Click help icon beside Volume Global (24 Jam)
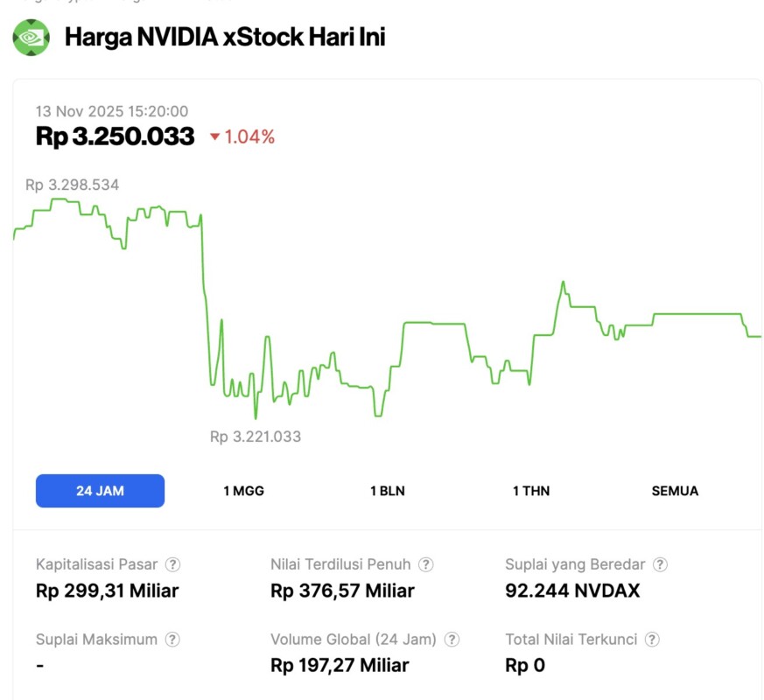This screenshot has height=700, width=764. pyautogui.click(x=452, y=640)
